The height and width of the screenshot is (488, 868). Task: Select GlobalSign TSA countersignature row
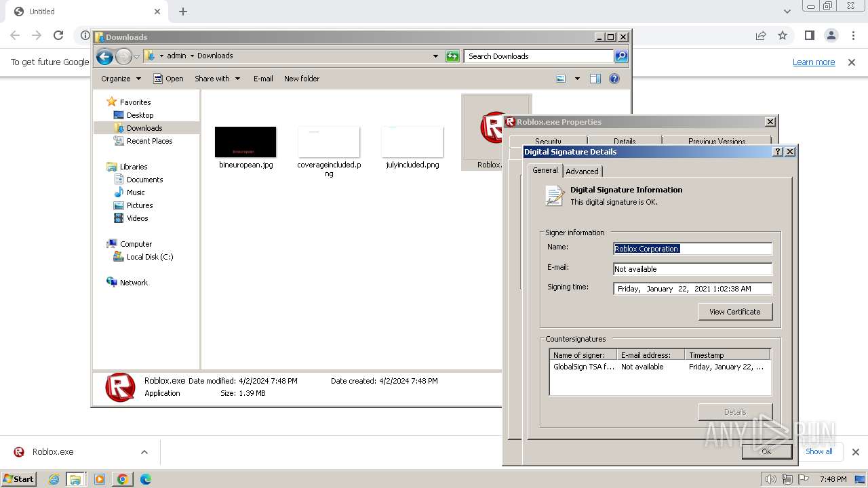tap(660, 367)
